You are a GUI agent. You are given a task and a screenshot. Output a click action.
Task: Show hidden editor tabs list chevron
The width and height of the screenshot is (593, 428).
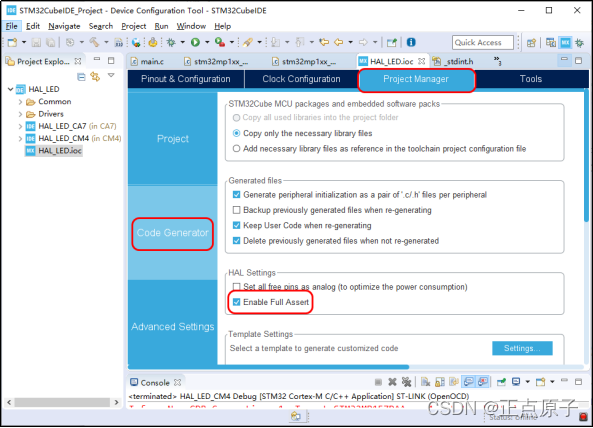coord(497,60)
